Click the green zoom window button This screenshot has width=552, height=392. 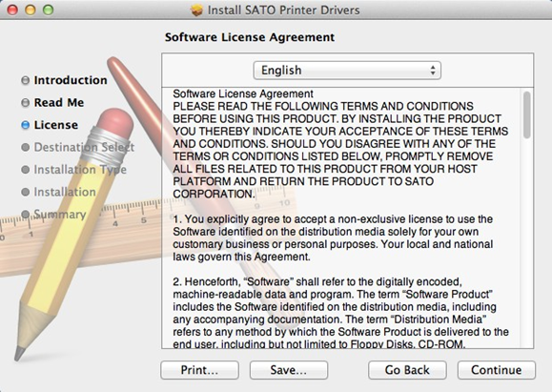(x=49, y=10)
